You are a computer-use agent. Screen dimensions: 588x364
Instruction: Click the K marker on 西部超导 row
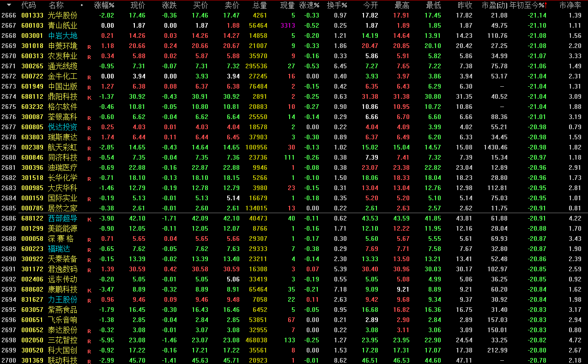tap(89, 219)
